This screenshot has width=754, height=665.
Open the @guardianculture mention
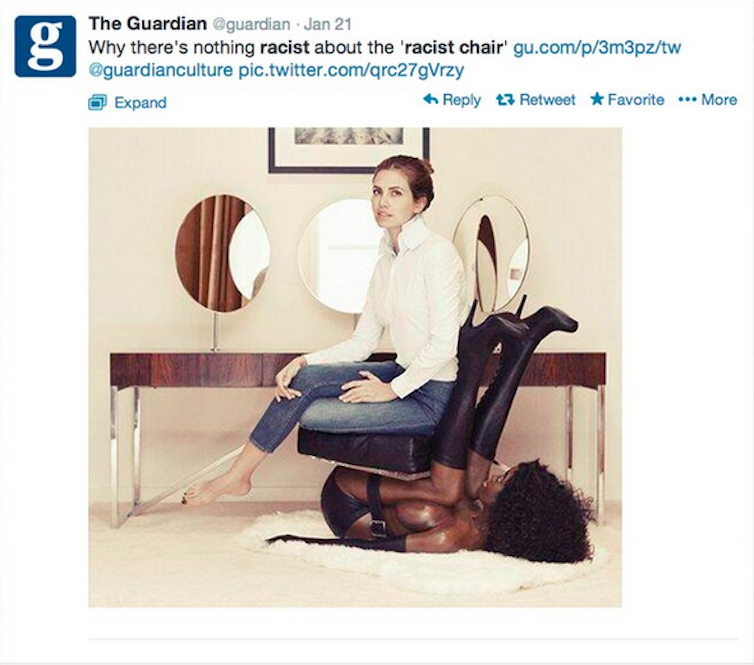[161, 70]
